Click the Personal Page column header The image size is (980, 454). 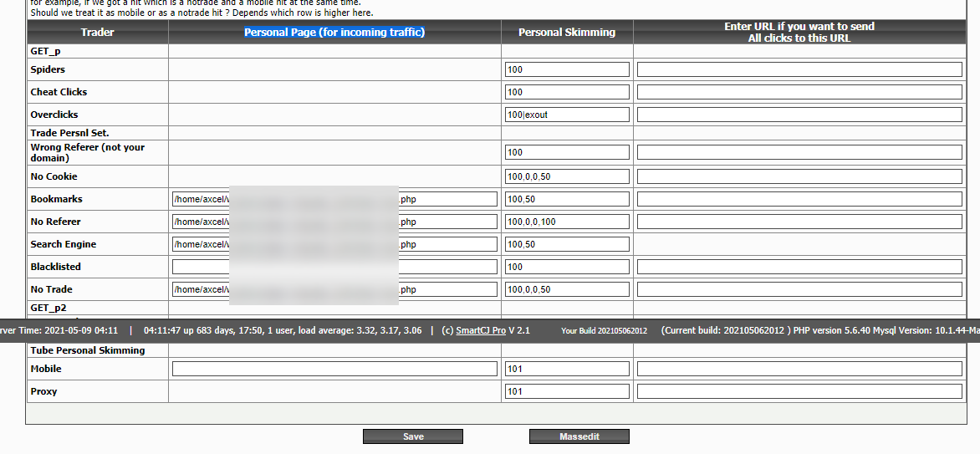pyautogui.click(x=334, y=32)
